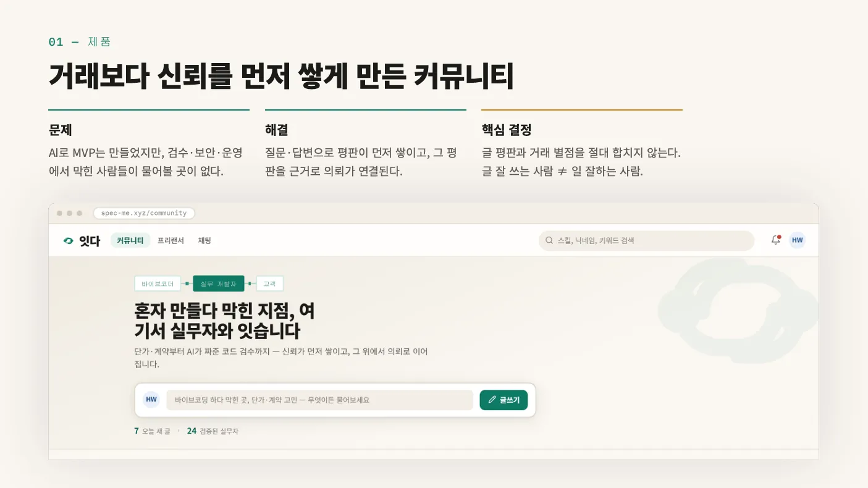
Task: Select the 커뮤니티 tab
Action: [130, 240]
